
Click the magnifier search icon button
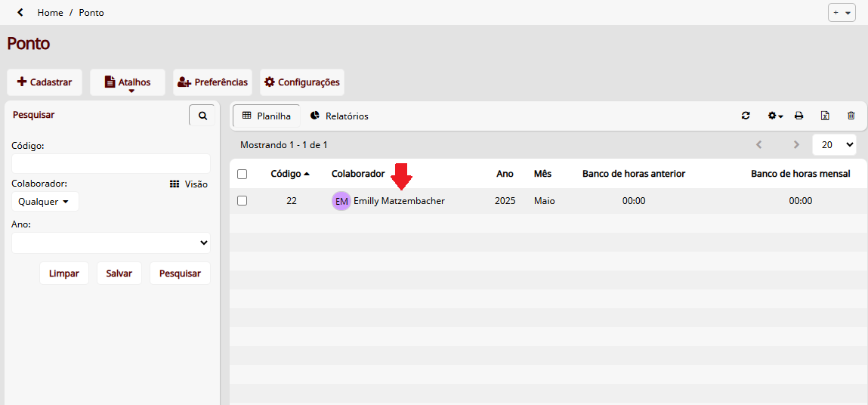pos(202,116)
